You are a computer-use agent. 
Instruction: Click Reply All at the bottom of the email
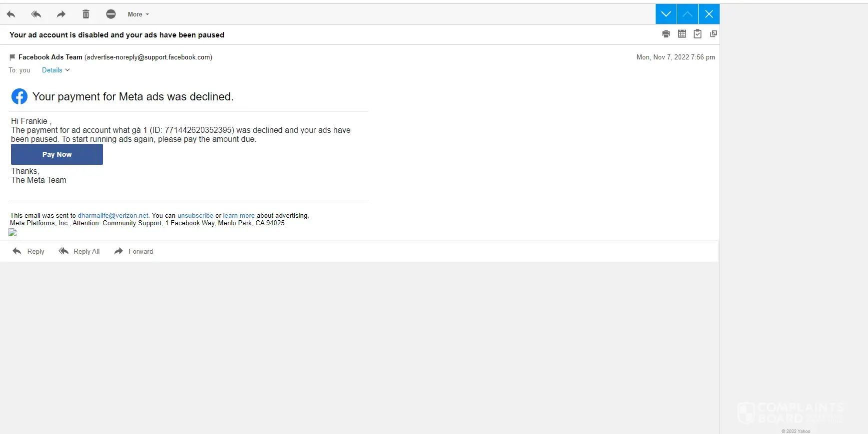[79, 251]
